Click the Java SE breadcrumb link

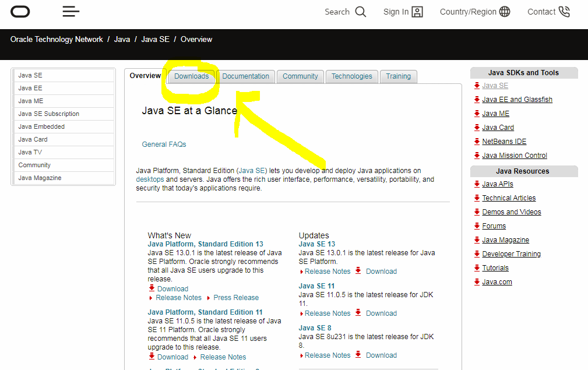pos(155,40)
